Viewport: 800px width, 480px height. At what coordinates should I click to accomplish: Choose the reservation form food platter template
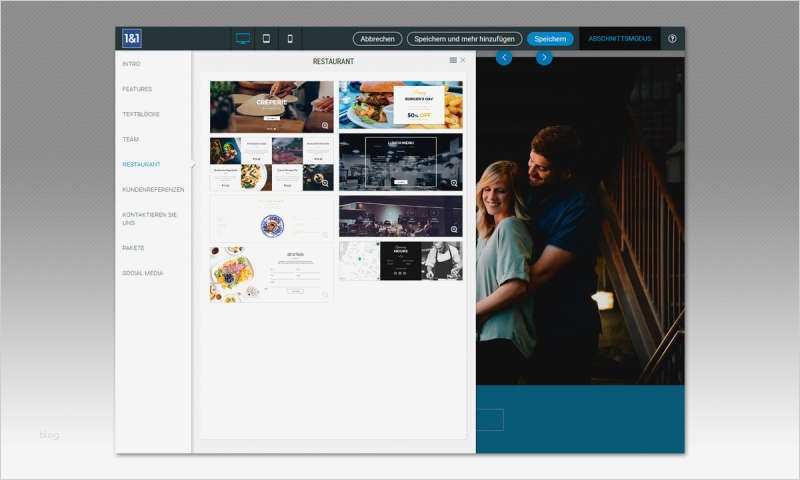pyautogui.click(x=271, y=274)
